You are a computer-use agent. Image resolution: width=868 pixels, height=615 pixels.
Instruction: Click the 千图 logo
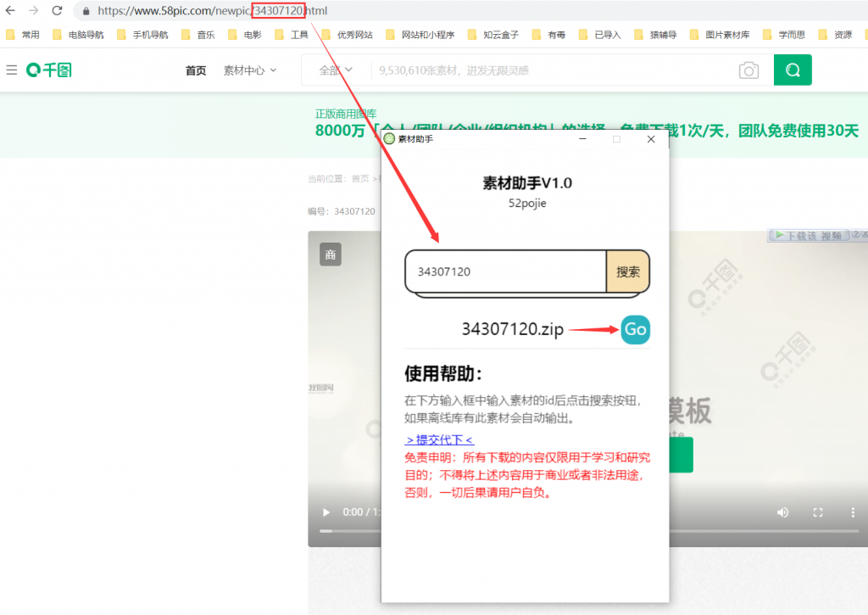click(48, 70)
